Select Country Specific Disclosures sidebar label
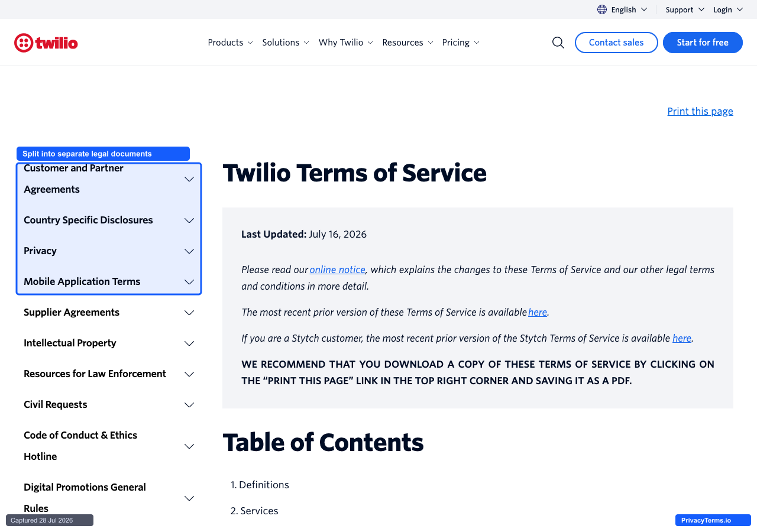 tap(88, 220)
